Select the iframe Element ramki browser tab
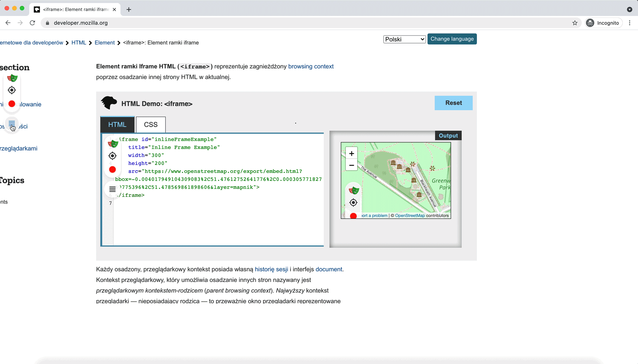638x364 pixels. pos(76,9)
